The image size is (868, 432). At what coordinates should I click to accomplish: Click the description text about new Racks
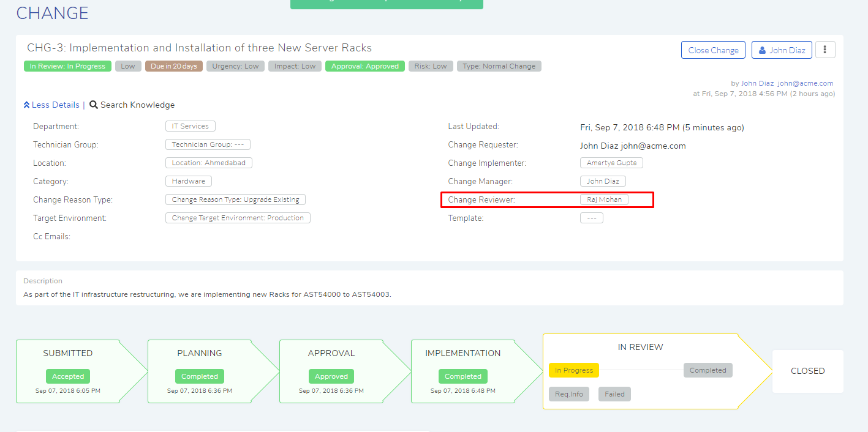pyautogui.click(x=207, y=294)
